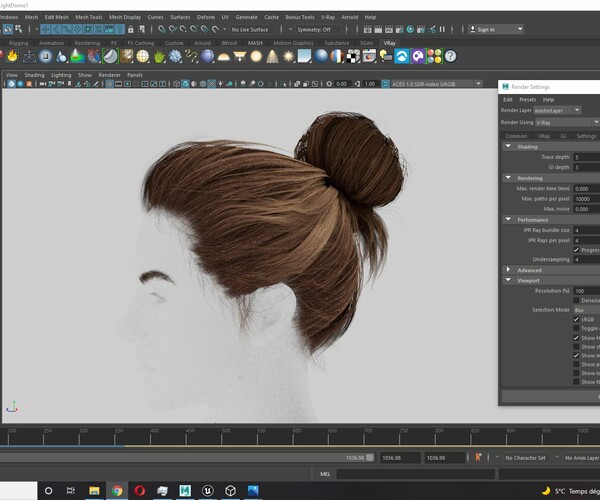Toggle the fifth 'Show' checkbox, unchecked

tap(576, 373)
